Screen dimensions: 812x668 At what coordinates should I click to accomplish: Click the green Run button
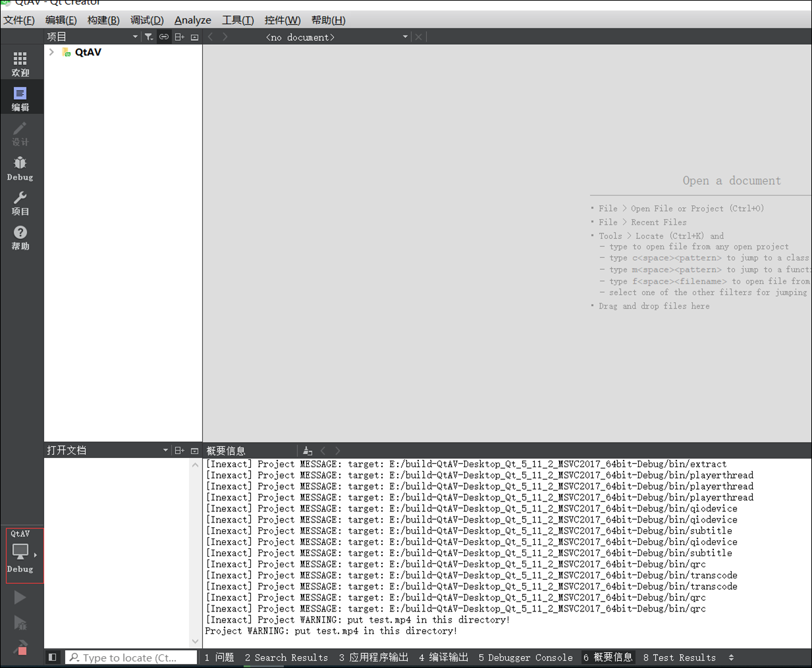pos(20,598)
